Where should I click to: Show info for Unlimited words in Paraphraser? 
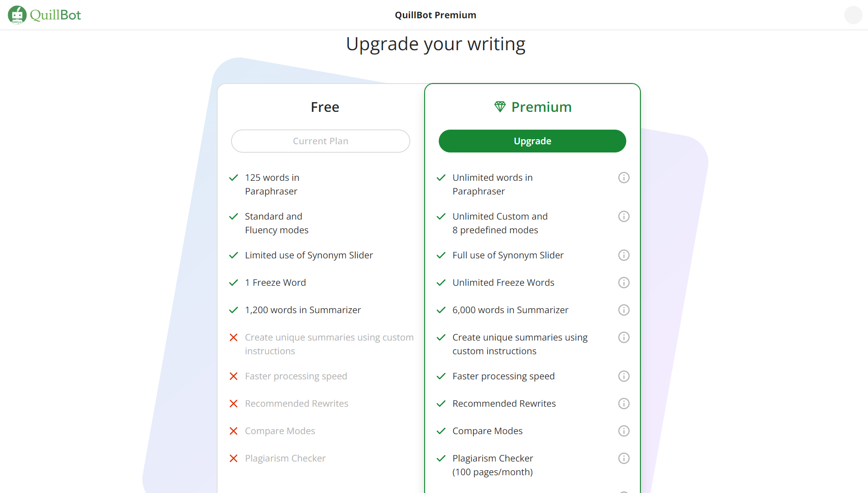point(624,178)
